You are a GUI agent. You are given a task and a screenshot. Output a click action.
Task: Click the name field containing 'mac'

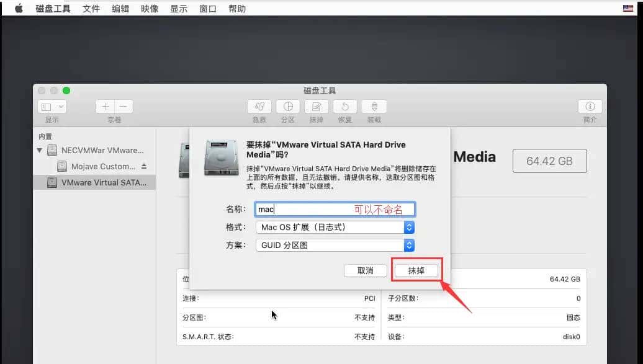(310, 209)
